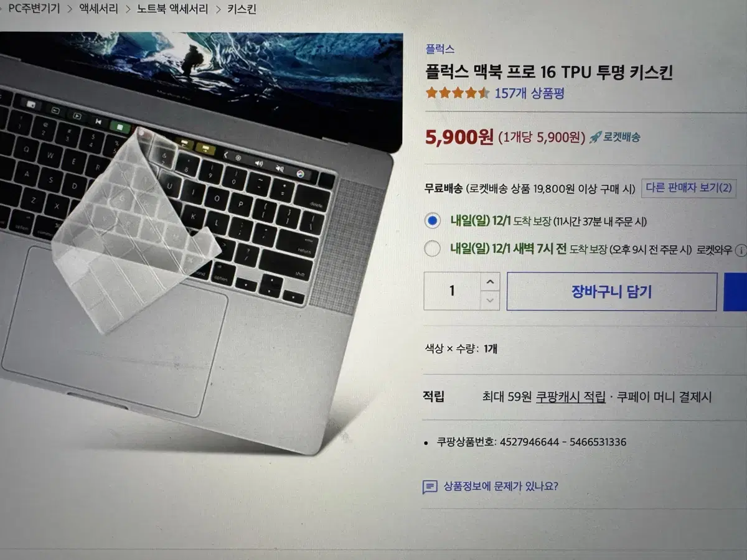747x560 pixels.
Task: Click the speech bubble icon for 상품정보 문제
Action: click(430, 487)
